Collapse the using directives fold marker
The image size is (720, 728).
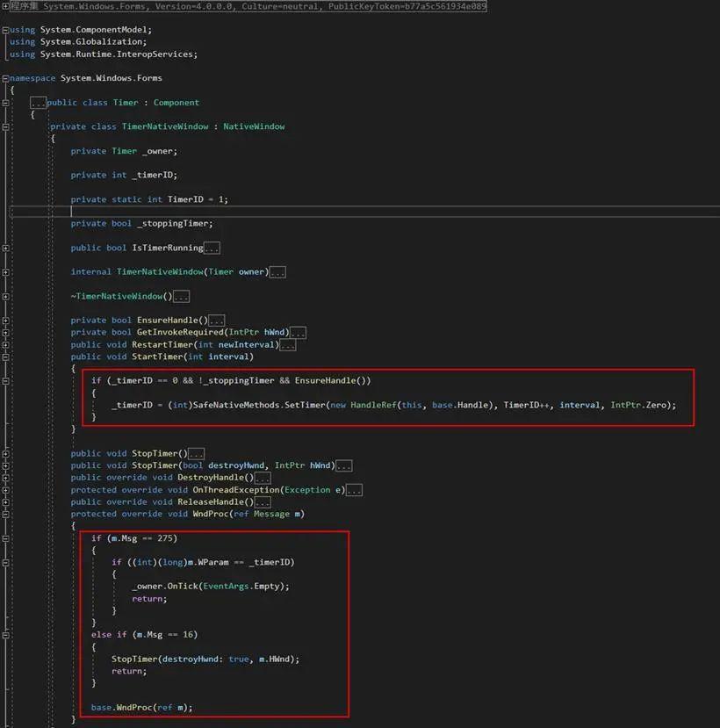pyautogui.click(x=6, y=29)
